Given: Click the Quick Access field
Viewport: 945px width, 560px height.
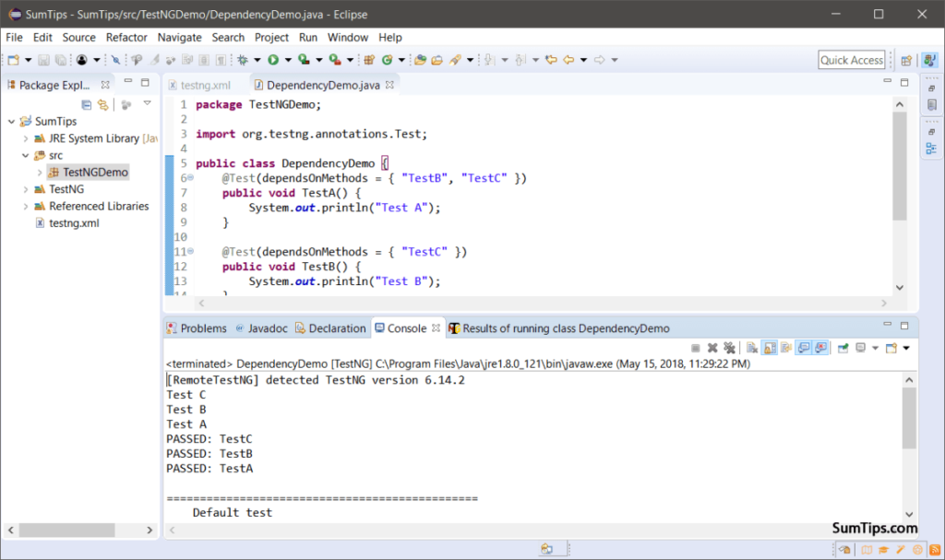Looking at the screenshot, I should click(851, 59).
